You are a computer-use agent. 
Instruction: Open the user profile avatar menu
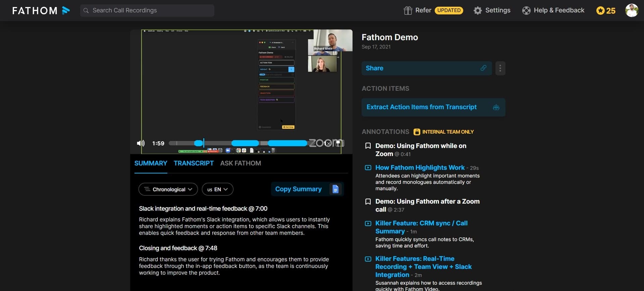[x=632, y=10]
